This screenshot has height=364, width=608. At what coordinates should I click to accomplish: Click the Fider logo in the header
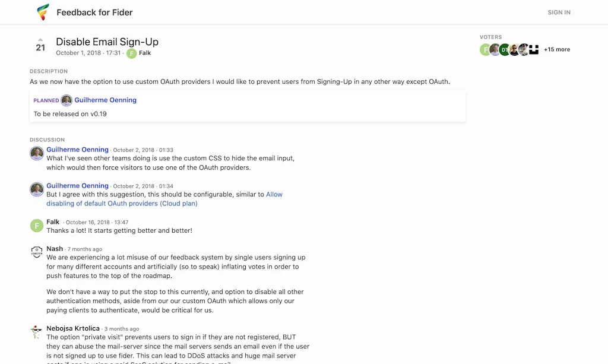[x=42, y=12]
